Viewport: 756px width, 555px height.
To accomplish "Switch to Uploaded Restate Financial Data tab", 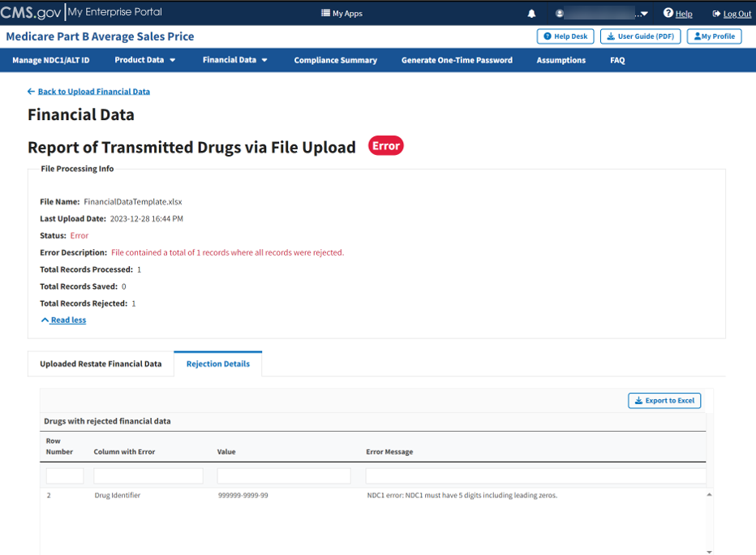I will (101, 364).
